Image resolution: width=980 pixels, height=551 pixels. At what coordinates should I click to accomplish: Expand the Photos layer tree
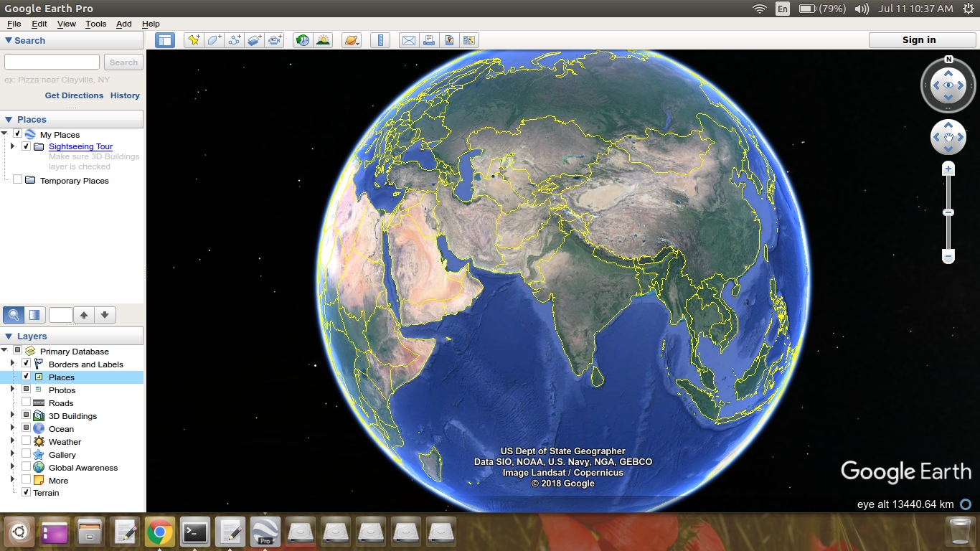coord(12,390)
